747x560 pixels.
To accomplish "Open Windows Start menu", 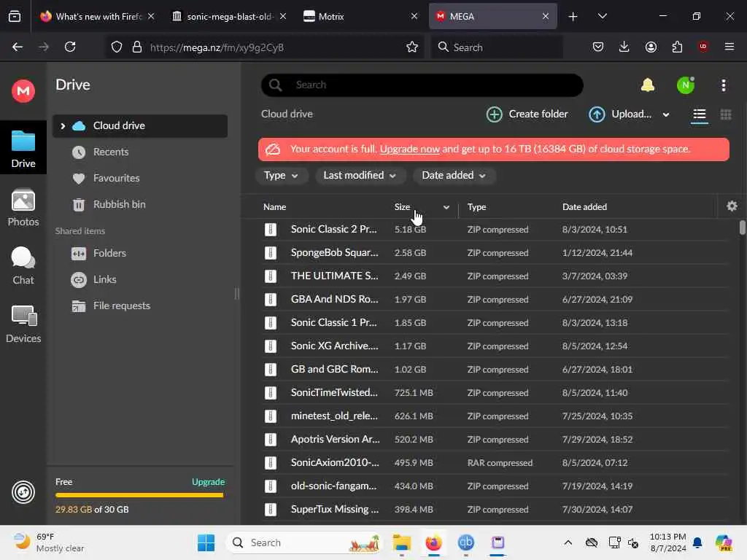I will (206, 542).
